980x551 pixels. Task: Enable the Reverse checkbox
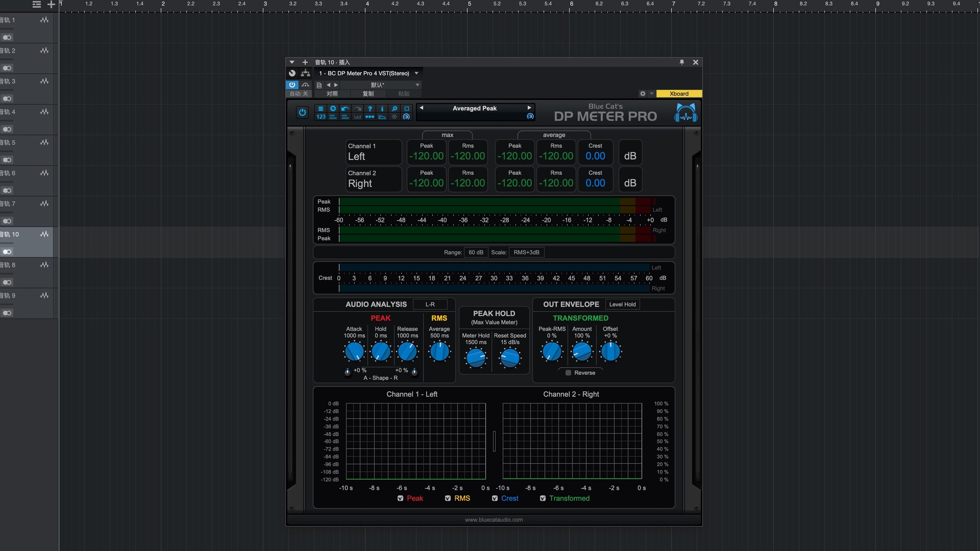pos(568,373)
